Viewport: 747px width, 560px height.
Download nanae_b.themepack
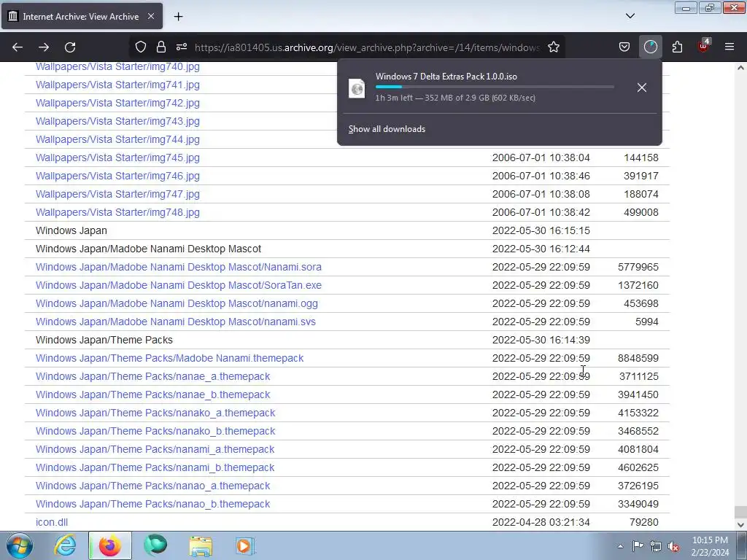153,394
